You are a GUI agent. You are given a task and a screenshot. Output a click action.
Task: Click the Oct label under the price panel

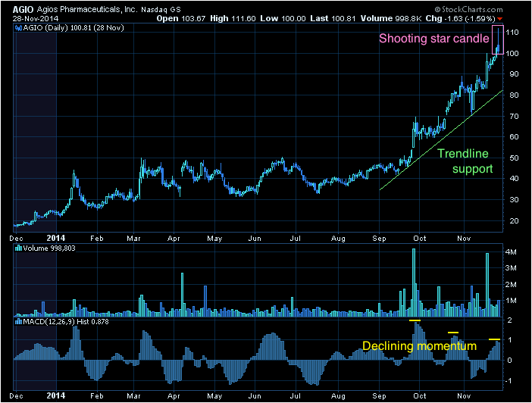(420, 238)
